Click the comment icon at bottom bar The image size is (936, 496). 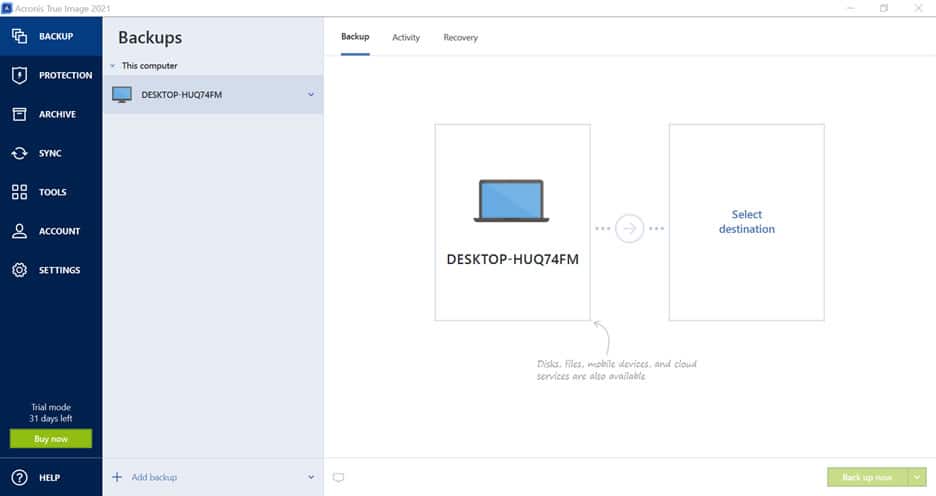pos(338,477)
